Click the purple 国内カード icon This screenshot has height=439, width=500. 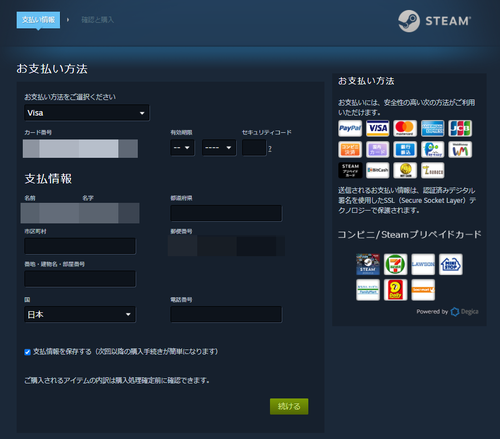(x=378, y=149)
